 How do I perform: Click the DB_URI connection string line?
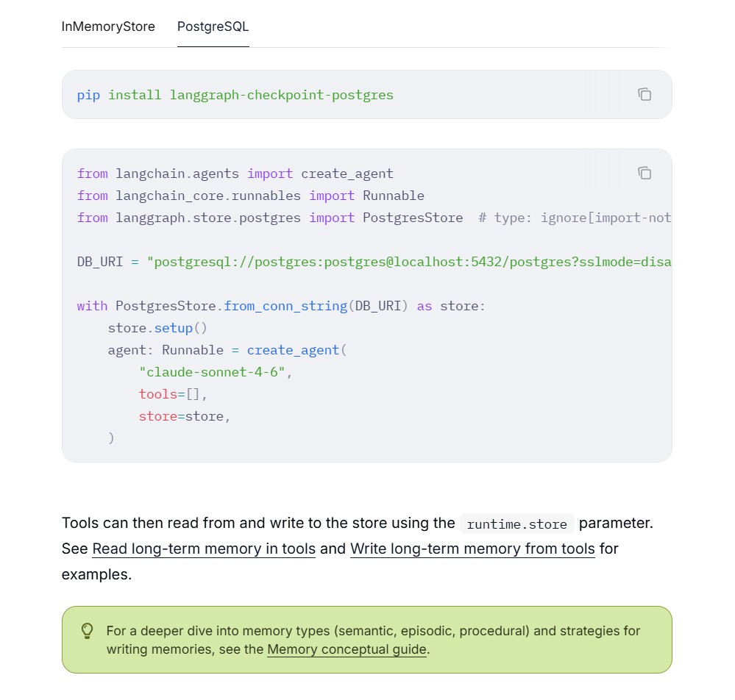pos(374,262)
